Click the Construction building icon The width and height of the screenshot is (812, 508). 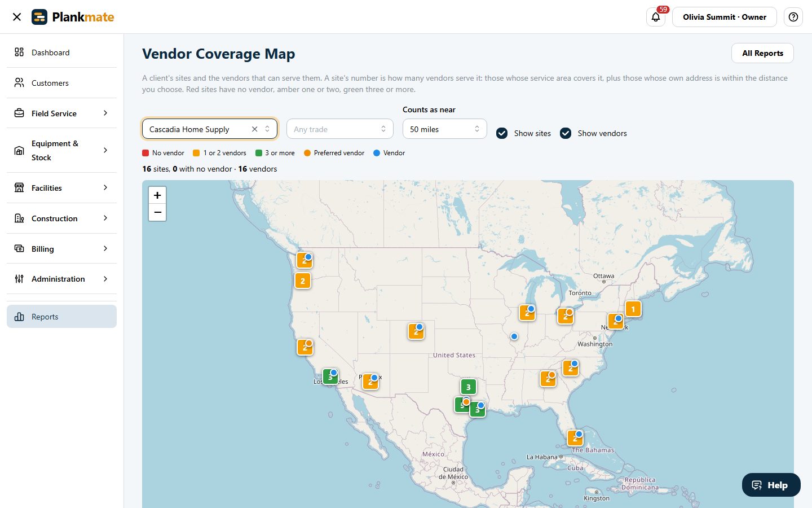tap(19, 218)
